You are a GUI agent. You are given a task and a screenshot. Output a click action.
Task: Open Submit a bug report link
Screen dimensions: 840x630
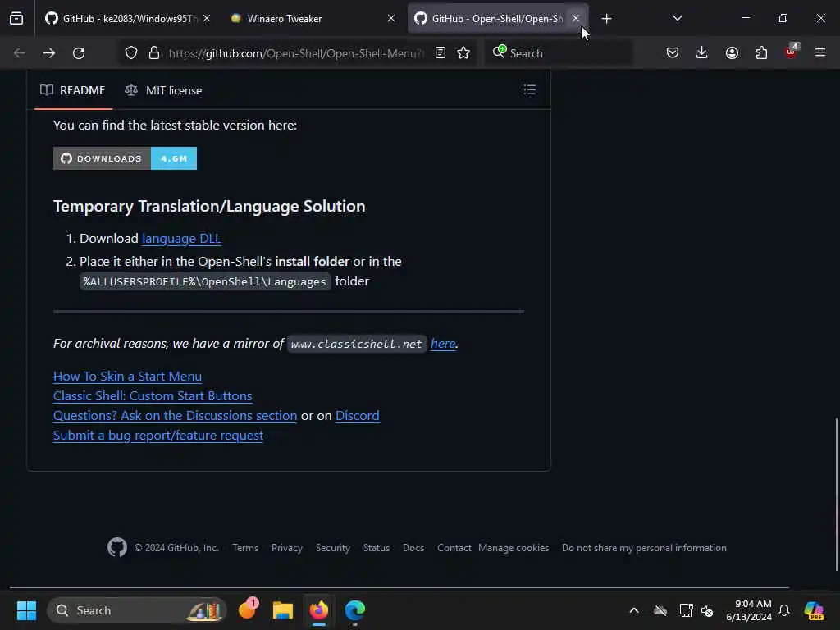point(158,436)
